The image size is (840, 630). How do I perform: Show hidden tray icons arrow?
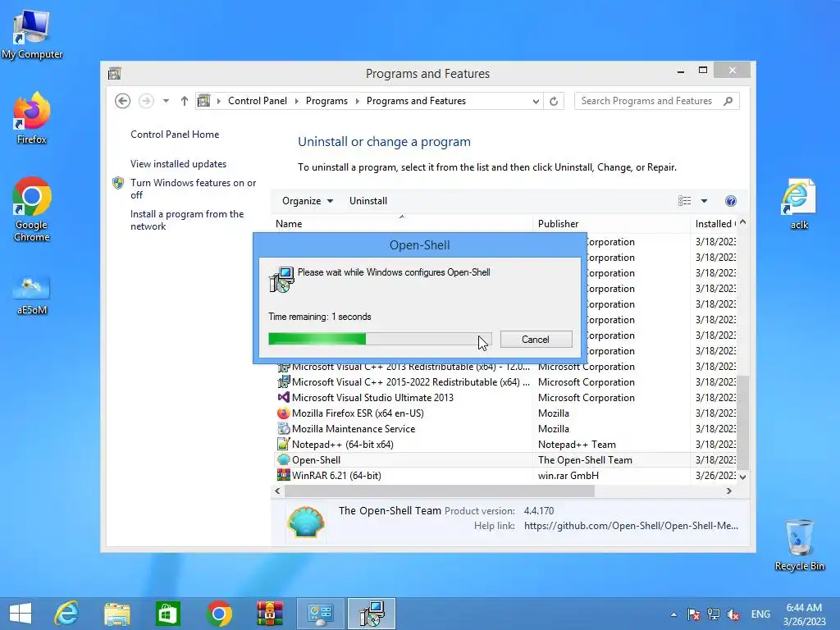pyautogui.click(x=673, y=614)
